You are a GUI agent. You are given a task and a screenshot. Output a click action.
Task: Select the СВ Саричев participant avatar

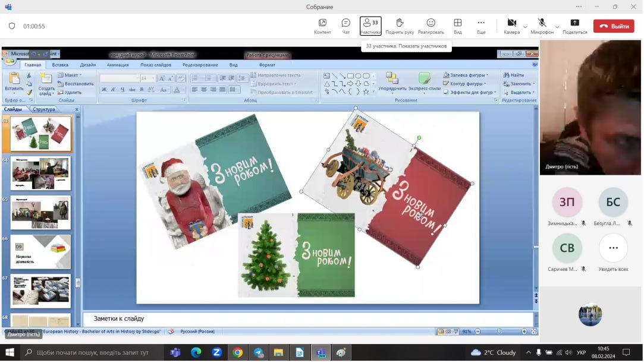[567, 248]
